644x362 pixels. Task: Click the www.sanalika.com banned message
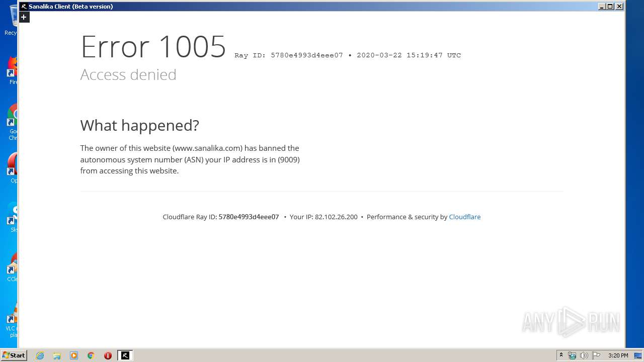point(190,159)
